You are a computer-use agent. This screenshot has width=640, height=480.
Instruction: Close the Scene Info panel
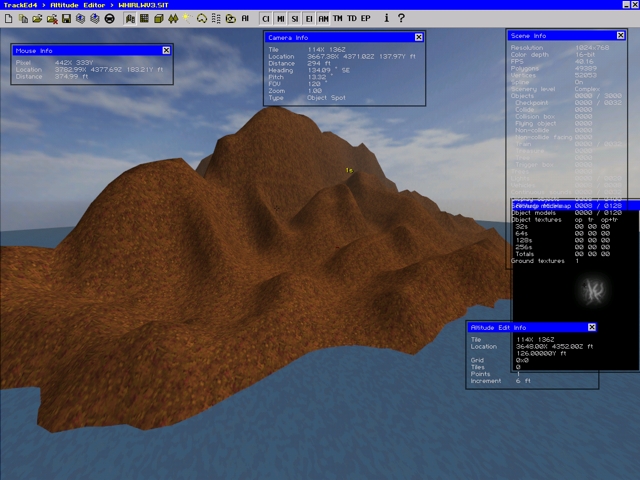tap(621, 36)
